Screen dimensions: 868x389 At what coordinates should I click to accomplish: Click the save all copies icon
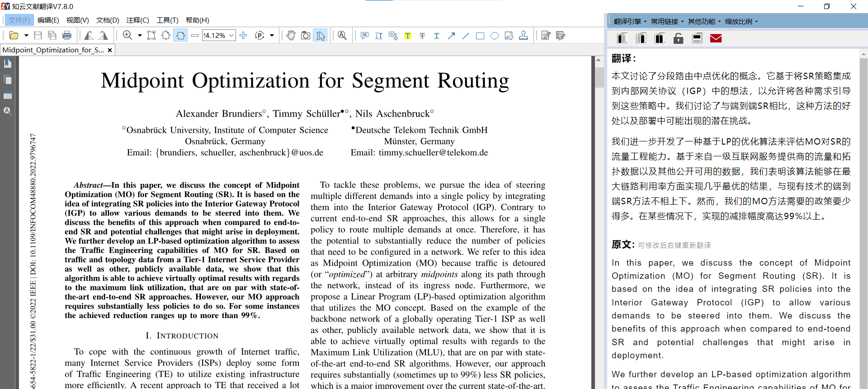pos(52,36)
